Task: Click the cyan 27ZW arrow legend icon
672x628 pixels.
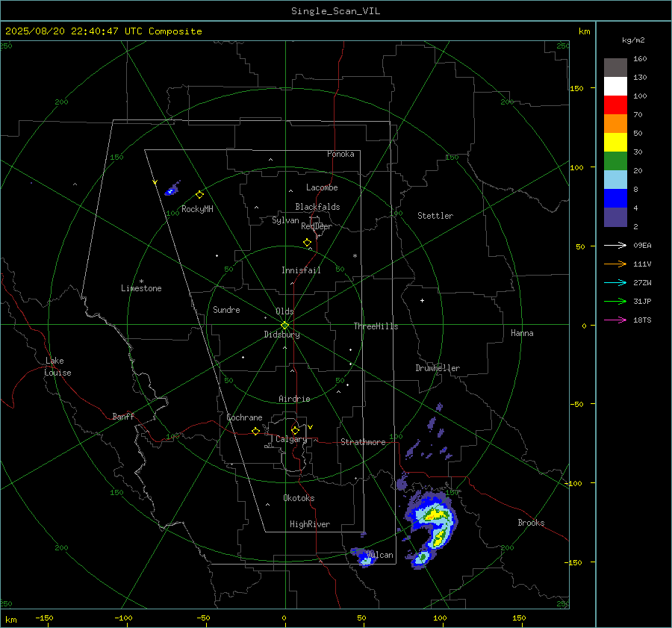Action: [615, 282]
